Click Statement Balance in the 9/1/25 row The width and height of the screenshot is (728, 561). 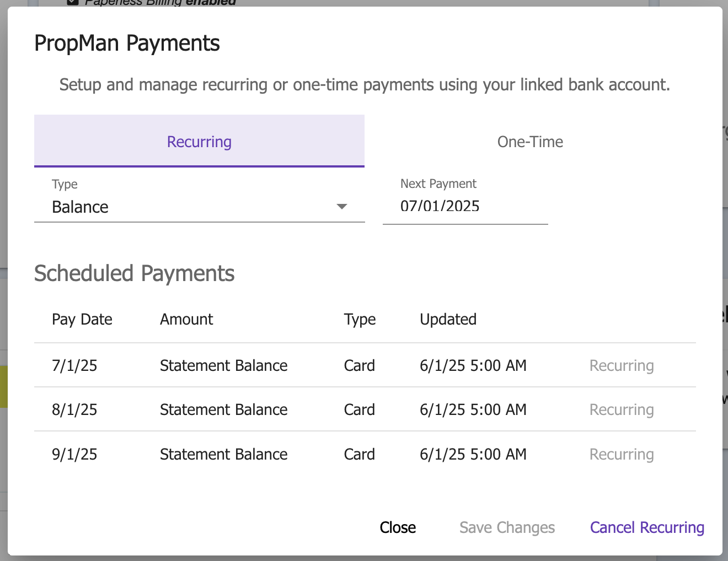point(223,454)
